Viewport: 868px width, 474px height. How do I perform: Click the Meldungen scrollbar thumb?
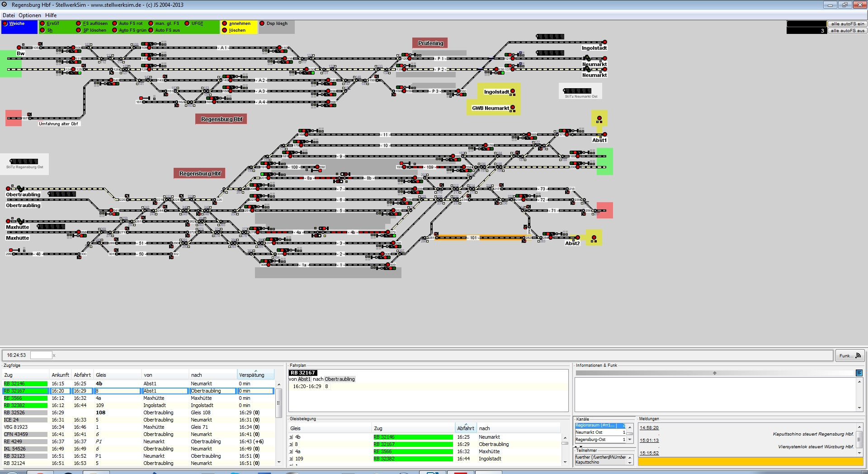pos(859,439)
